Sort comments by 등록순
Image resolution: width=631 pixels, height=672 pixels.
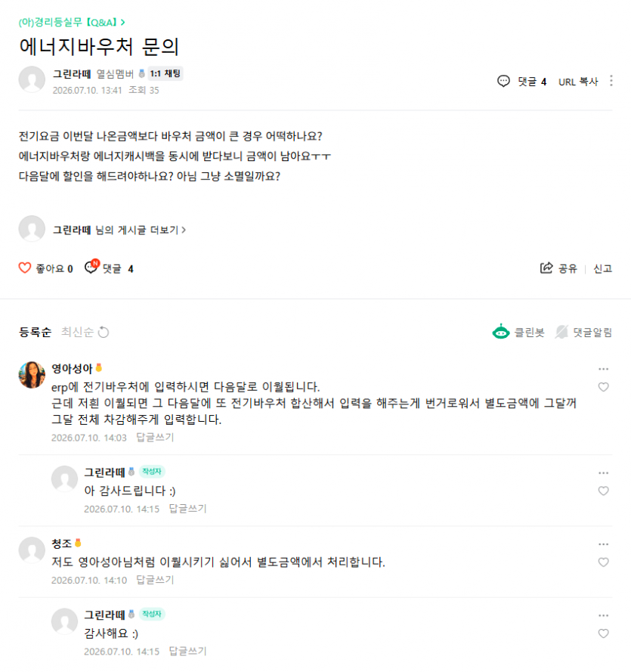click(35, 332)
